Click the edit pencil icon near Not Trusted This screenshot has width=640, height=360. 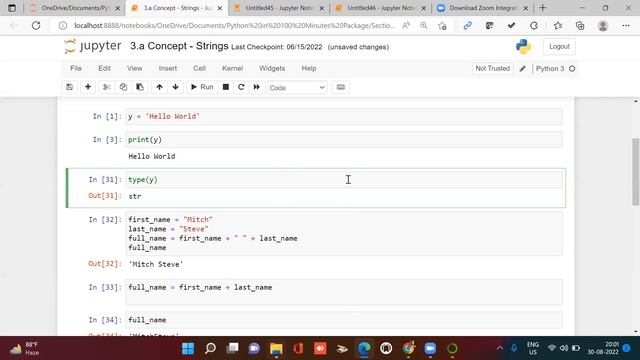(x=523, y=69)
